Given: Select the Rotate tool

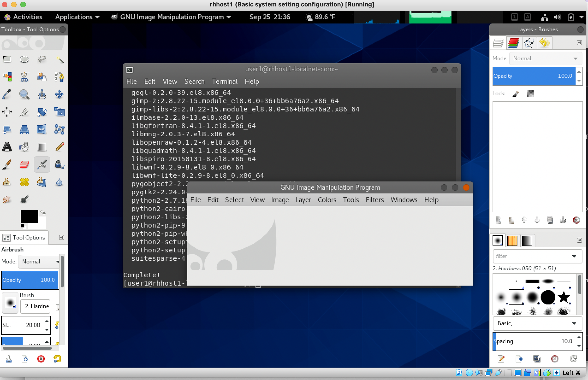Looking at the screenshot, I should pos(42,112).
